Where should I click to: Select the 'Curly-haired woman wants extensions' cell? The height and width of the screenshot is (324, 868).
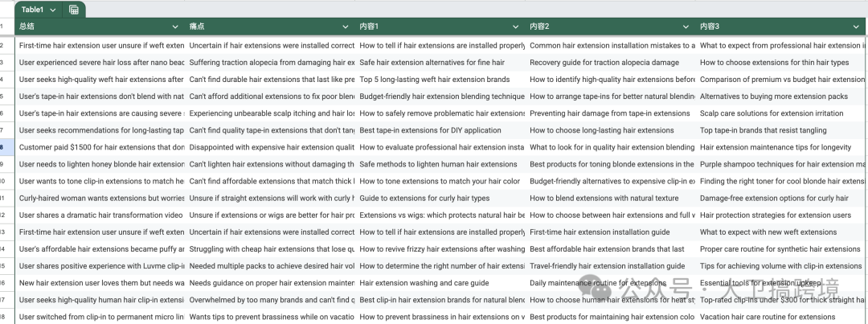[100, 198]
